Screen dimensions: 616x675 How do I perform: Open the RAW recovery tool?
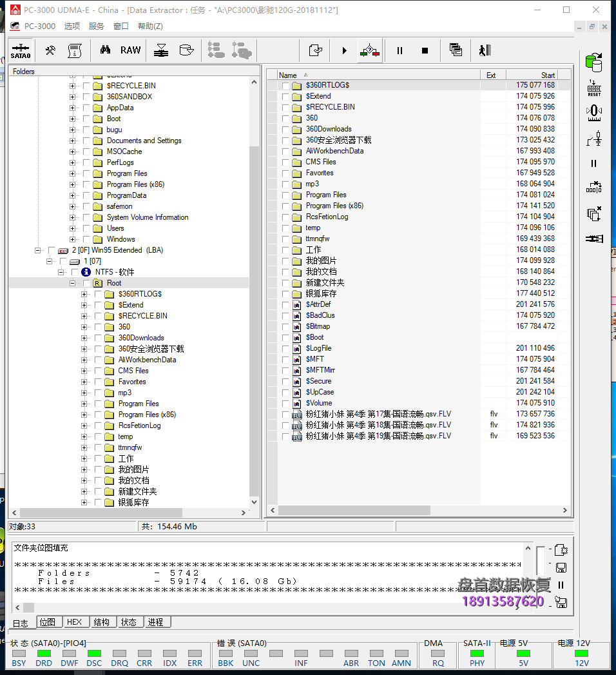pos(131,50)
